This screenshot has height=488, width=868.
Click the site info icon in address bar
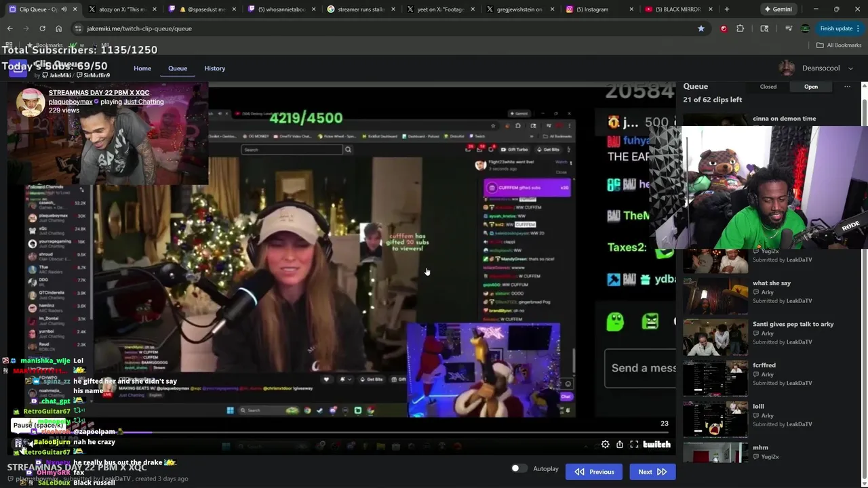click(x=78, y=28)
